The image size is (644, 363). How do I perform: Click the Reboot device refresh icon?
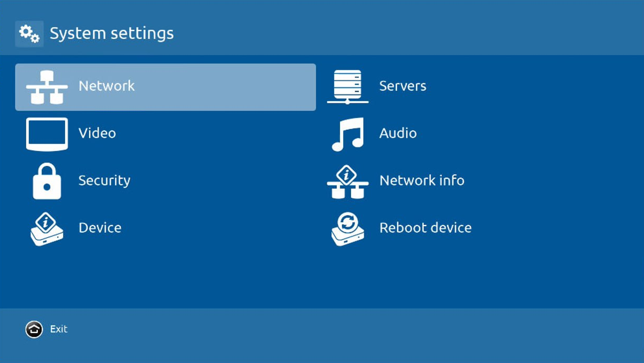coord(347,229)
